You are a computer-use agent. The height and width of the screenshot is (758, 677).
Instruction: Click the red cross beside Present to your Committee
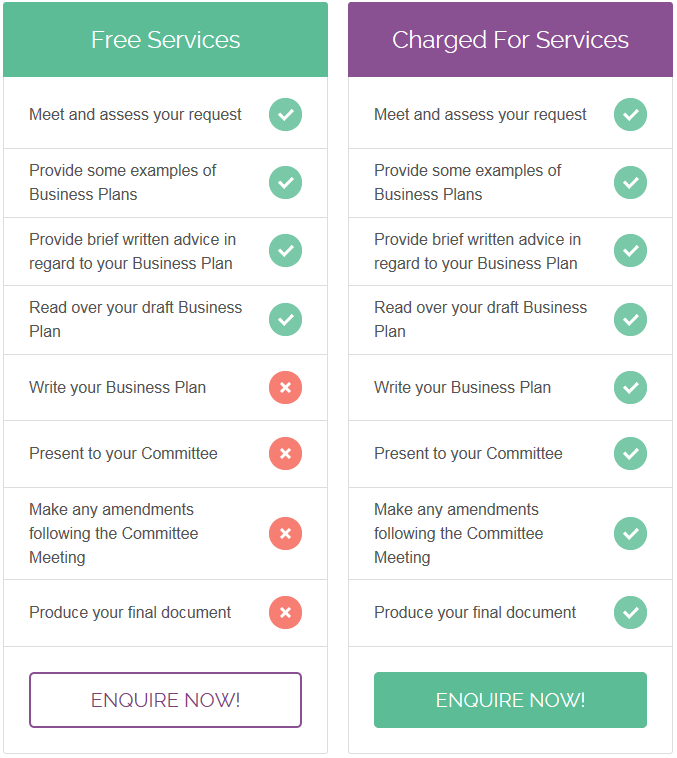285,453
